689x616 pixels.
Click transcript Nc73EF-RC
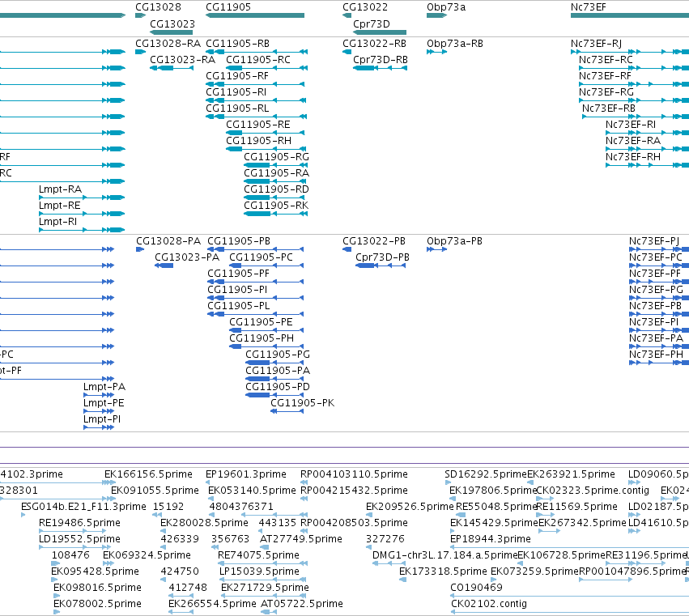point(606,60)
